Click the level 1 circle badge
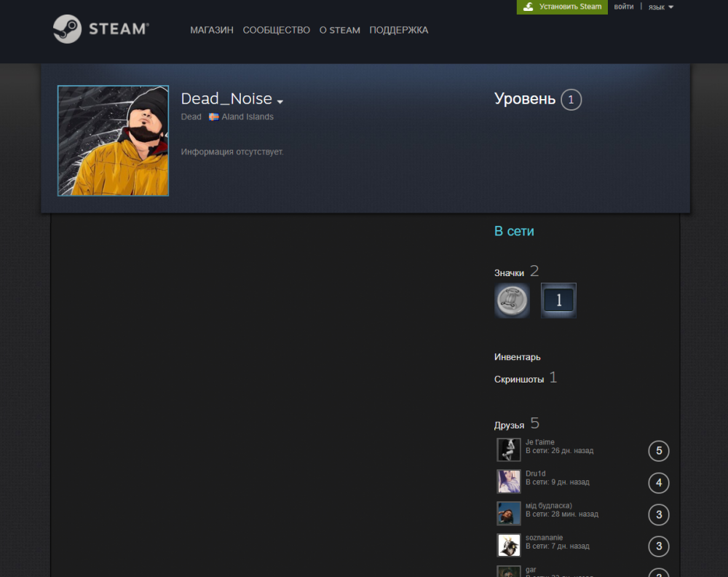Viewport: 728px width, 577px height. click(571, 99)
